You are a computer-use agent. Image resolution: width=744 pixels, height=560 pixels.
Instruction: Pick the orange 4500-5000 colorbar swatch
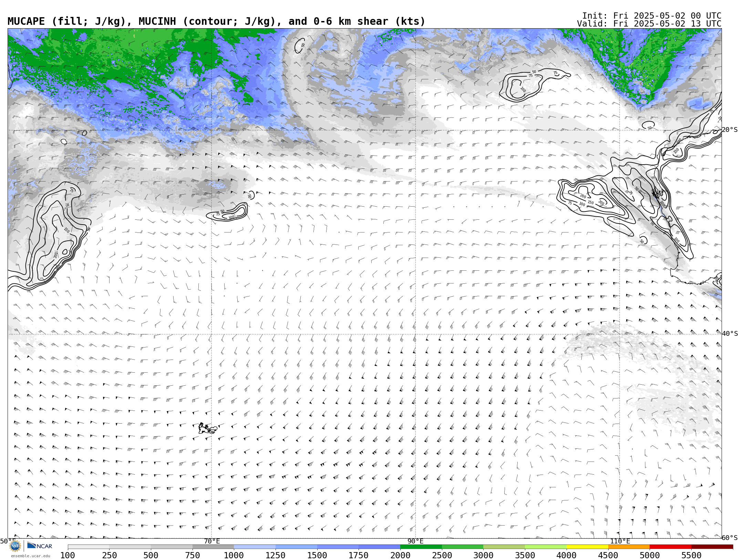pos(629,547)
